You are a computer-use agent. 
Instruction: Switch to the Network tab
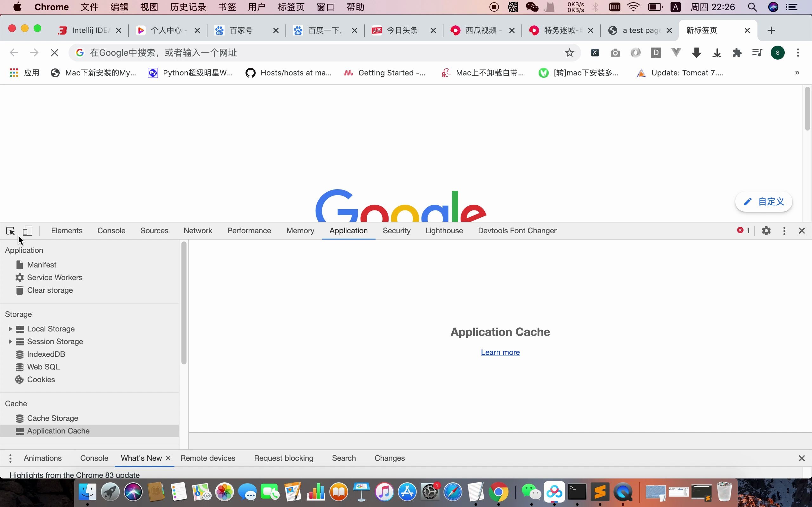(198, 230)
